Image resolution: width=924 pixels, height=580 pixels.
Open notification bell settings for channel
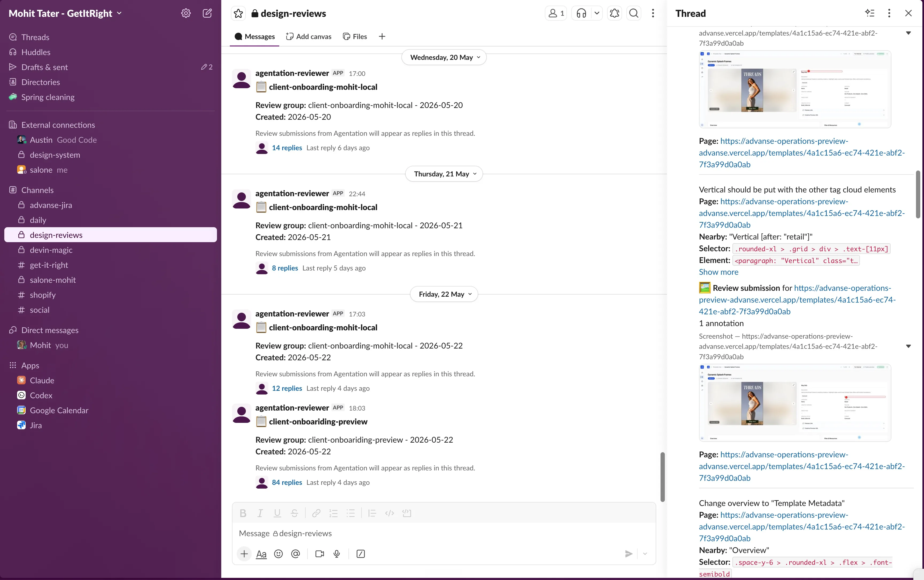[614, 13]
